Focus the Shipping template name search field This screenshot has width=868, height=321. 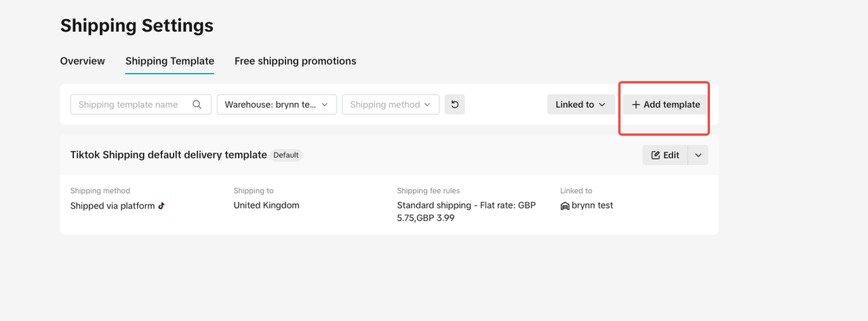[x=129, y=104]
